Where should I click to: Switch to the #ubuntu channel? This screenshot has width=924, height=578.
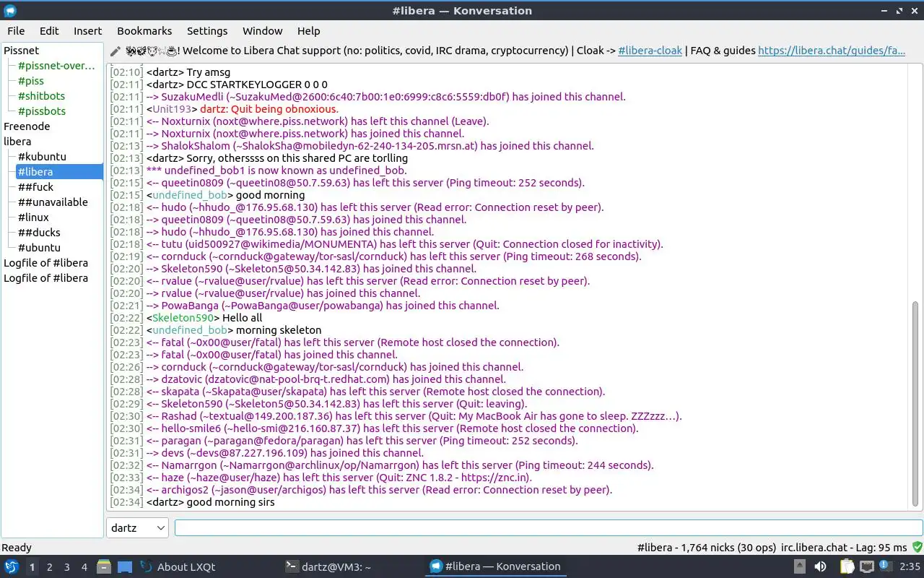click(x=39, y=248)
